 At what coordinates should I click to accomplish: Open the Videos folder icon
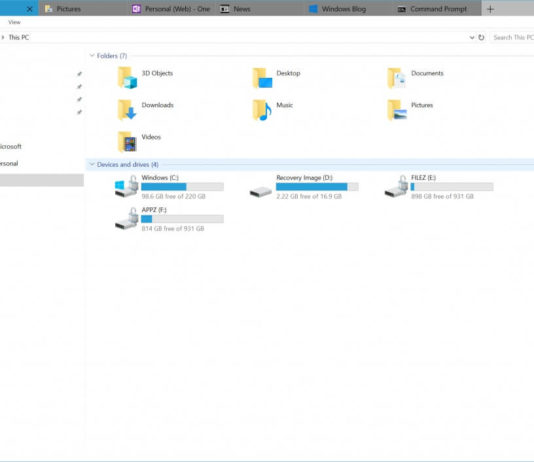coord(127,142)
